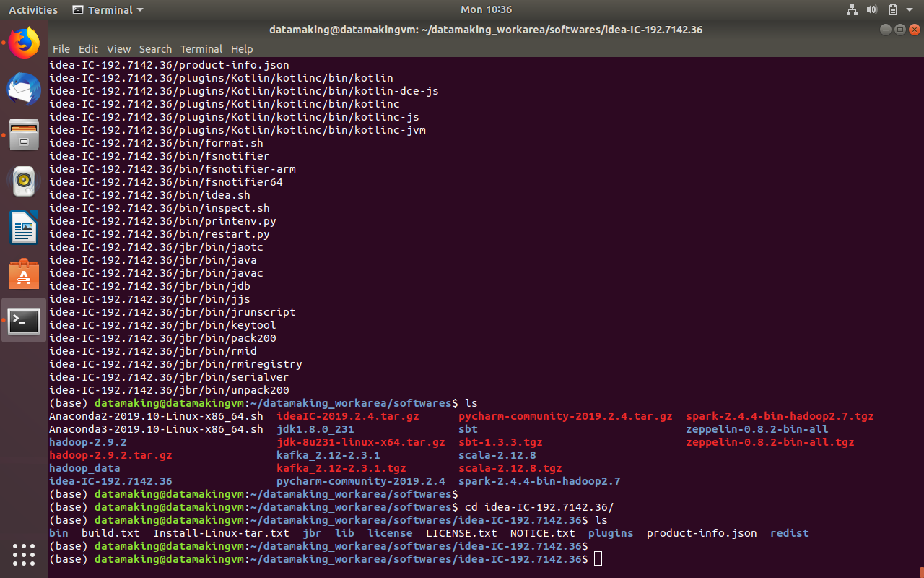Open the Terminal menu in menu bar
Image resolution: width=924 pixels, height=578 pixels.
201,49
